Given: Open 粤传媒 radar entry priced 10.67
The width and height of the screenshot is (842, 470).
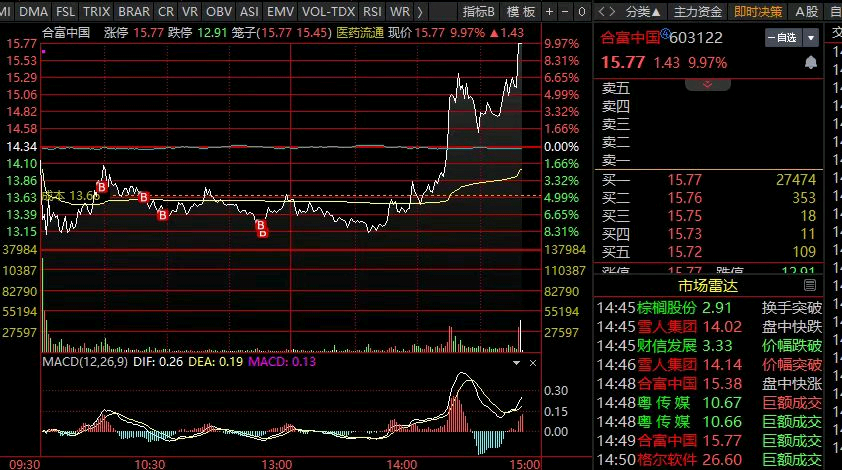Looking at the screenshot, I should (709, 403).
